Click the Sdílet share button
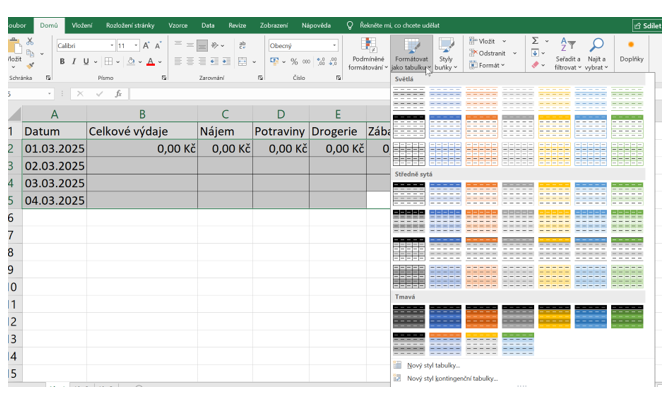 [x=651, y=24]
